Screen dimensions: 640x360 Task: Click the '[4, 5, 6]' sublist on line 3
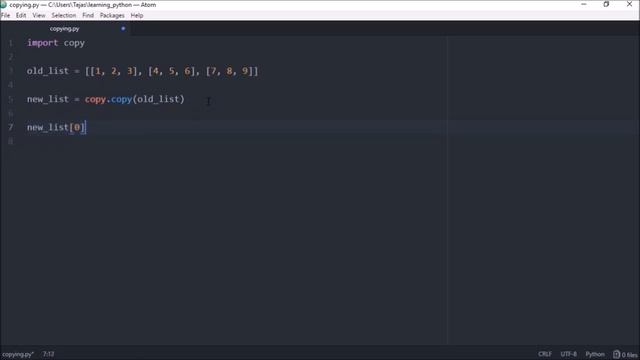click(x=171, y=71)
